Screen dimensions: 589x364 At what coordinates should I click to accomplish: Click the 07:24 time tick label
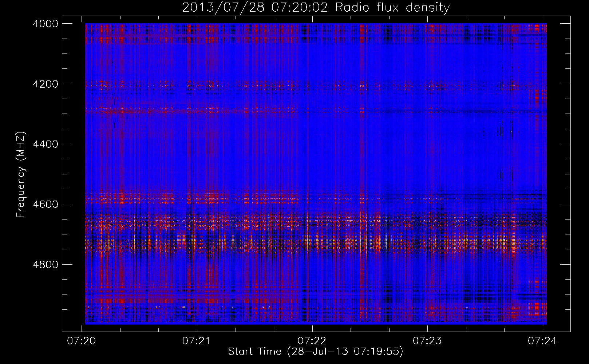click(542, 341)
